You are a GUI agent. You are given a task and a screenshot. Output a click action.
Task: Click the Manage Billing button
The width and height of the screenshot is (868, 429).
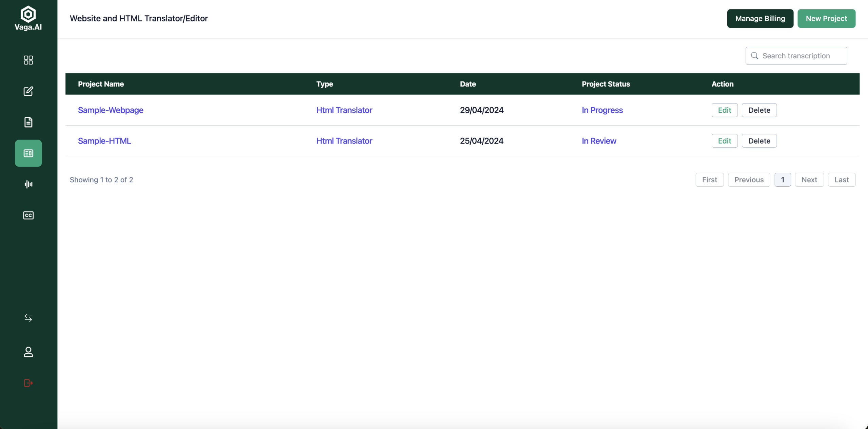click(x=760, y=18)
